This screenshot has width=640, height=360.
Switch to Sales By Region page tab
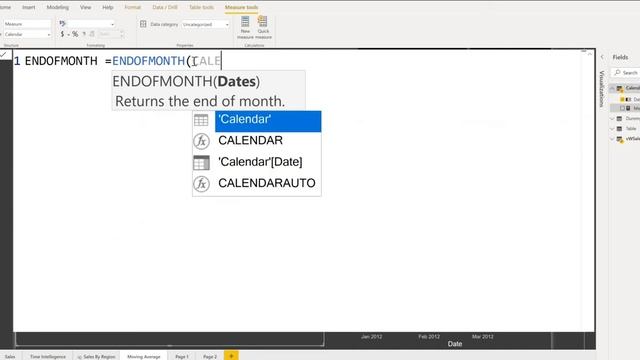tap(96, 356)
